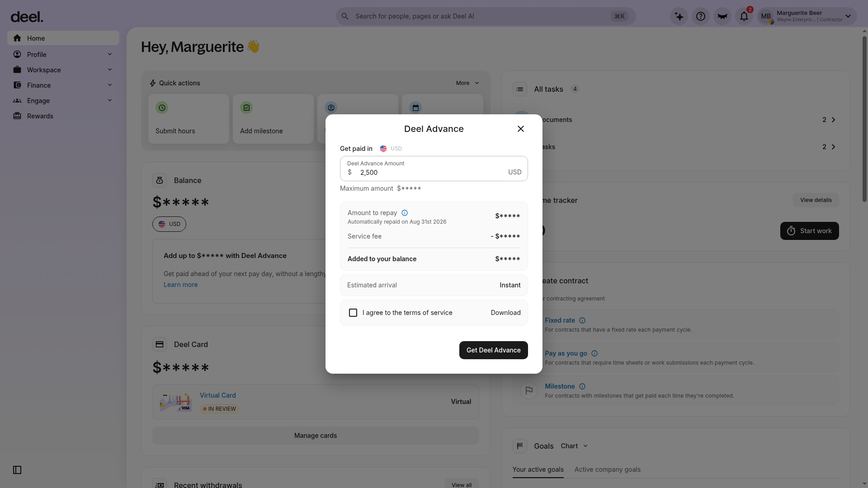Click the Add milestone checklist icon
Screen dimensions: 868x488
tap(246, 108)
